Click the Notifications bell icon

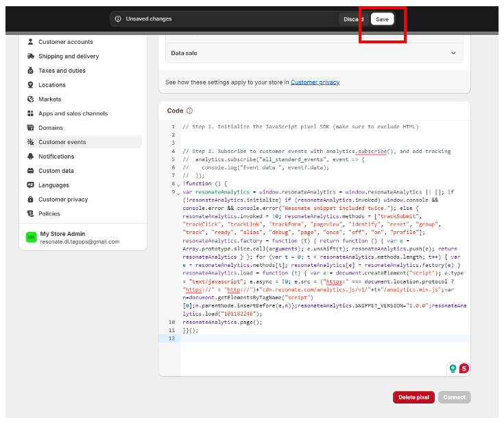tap(31, 156)
